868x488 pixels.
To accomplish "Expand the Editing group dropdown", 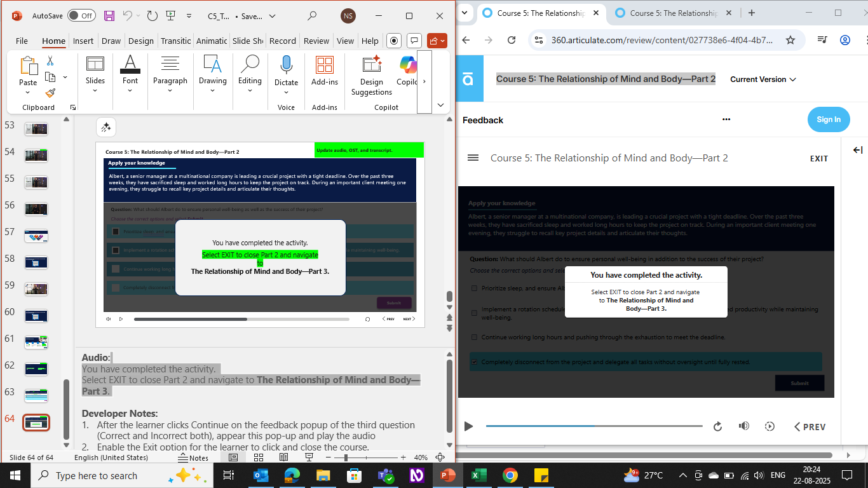I will (x=250, y=91).
